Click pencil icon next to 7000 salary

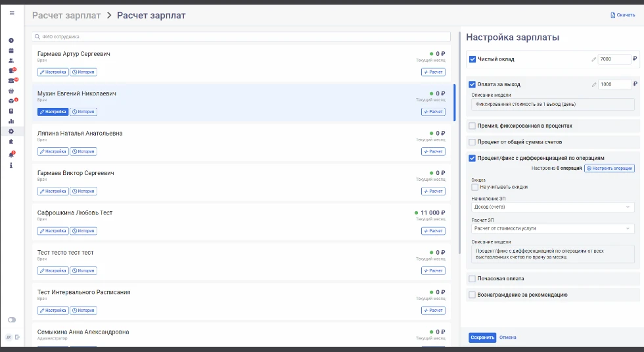pyautogui.click(x=594, y=59)
